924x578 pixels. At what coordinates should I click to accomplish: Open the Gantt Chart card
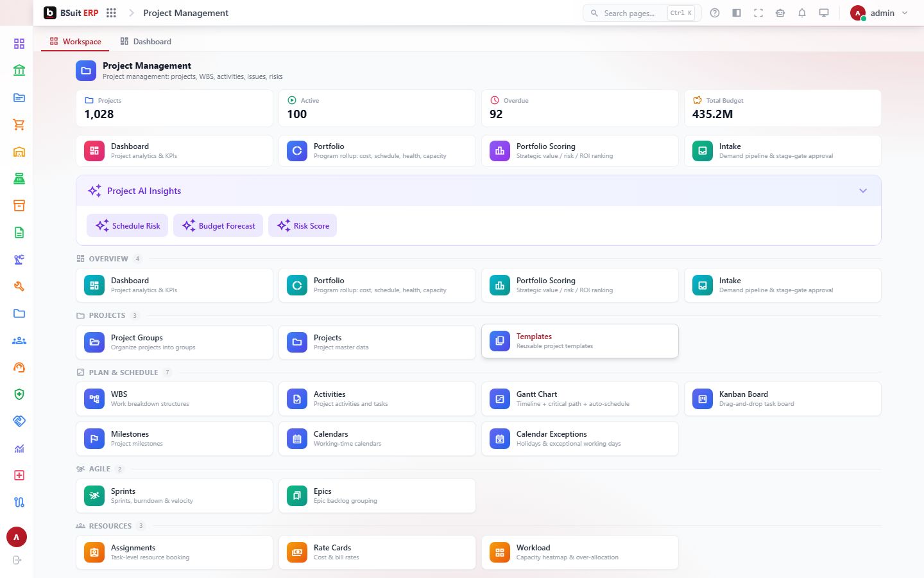[579, 399]
